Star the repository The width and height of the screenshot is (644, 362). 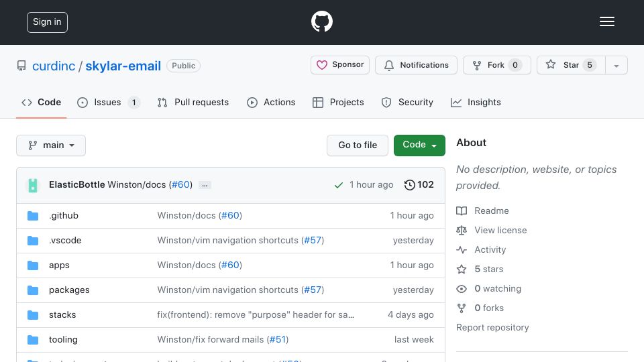pos(571,65)
